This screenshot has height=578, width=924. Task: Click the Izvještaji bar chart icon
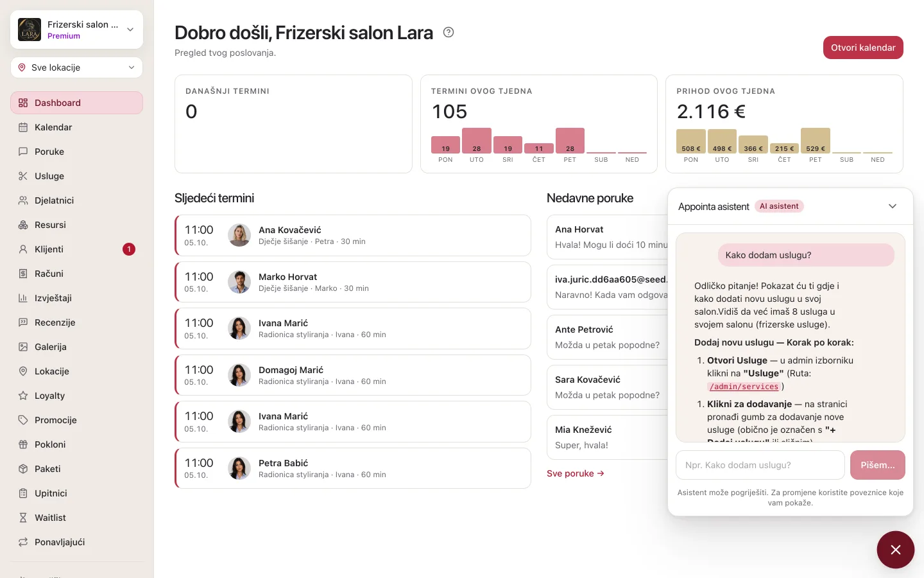pos(23,298)
